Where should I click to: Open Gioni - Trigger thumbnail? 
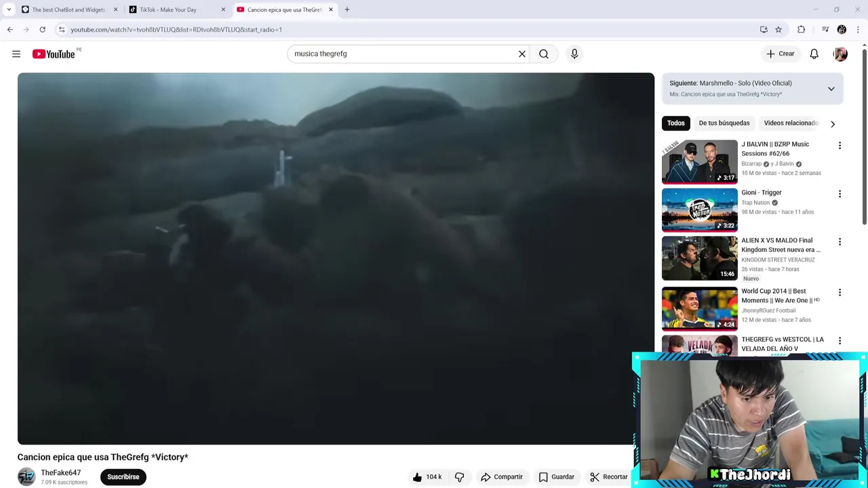699,209
